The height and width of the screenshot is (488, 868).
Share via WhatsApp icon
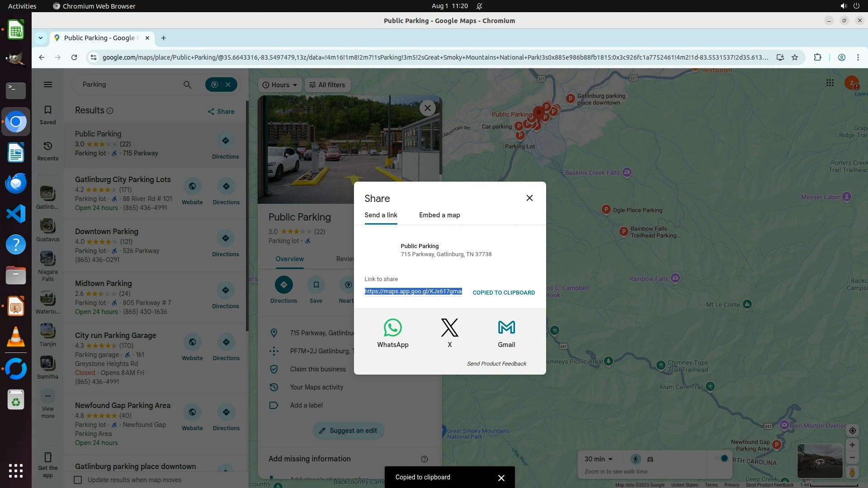[392, 328]
